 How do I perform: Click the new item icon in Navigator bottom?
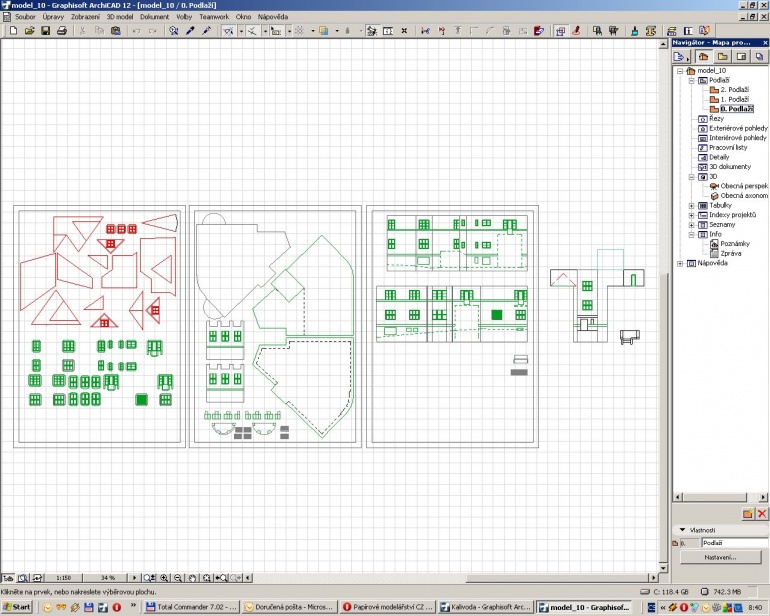point(747,514)
